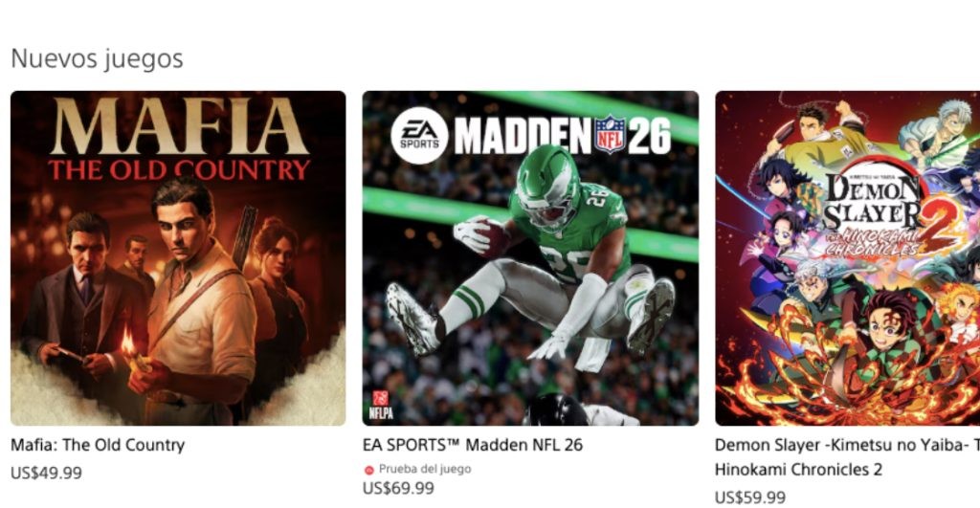
Task: Open the Madden NFL 26 cover thumbnail
Action: 530,258
